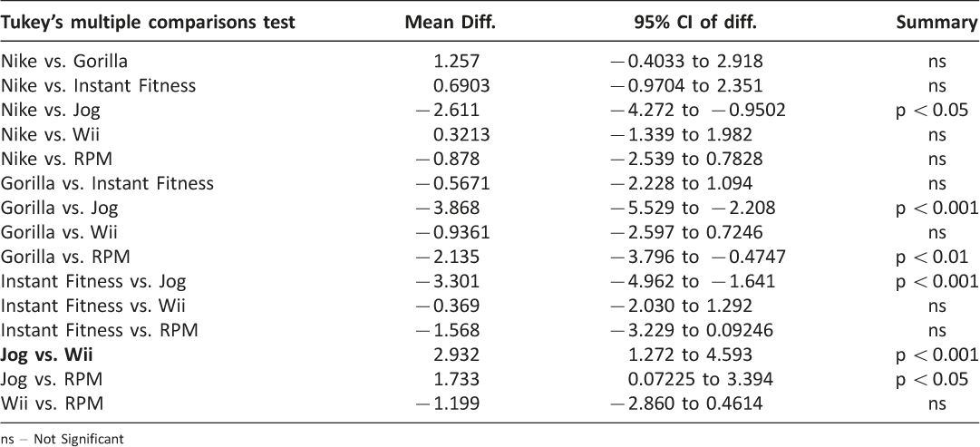This screenshot has height=447, width=980.
Task: Select the Gorilla vs. Wii row label
Action: [x=59, y=232]
